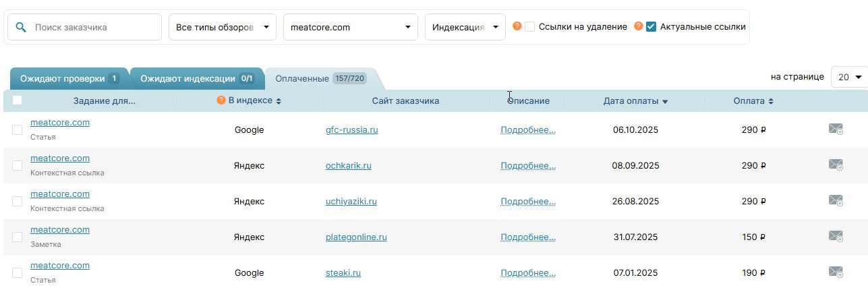
Task: Click the orange question icon near 'В индексе'
Action: pyautogui.click(x=221, y=100)
